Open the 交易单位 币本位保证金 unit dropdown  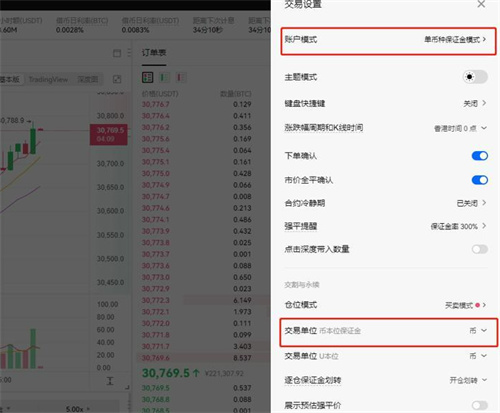(x=388, y=332)
